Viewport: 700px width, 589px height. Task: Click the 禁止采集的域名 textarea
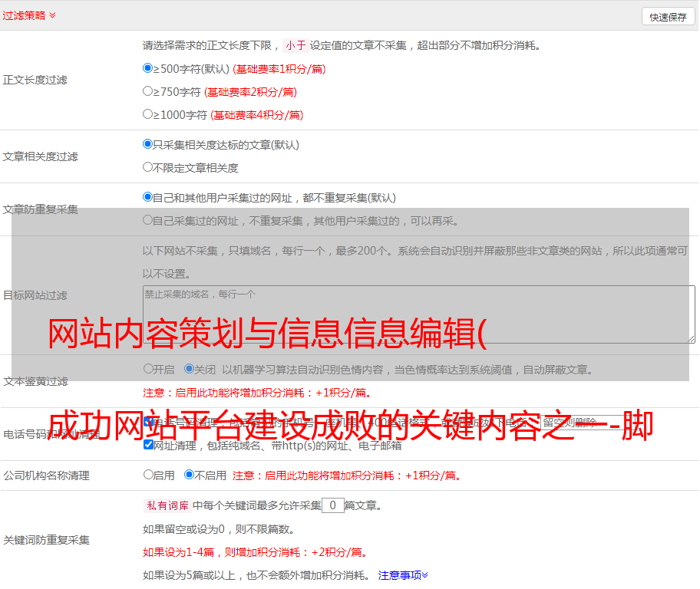(x=419, y=314)
